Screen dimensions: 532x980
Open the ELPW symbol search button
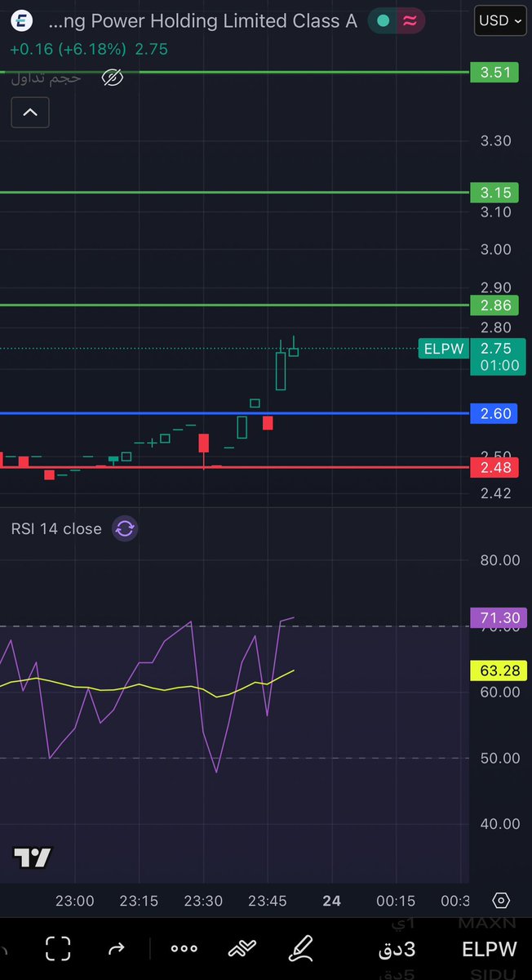click(x=490, y=949)
